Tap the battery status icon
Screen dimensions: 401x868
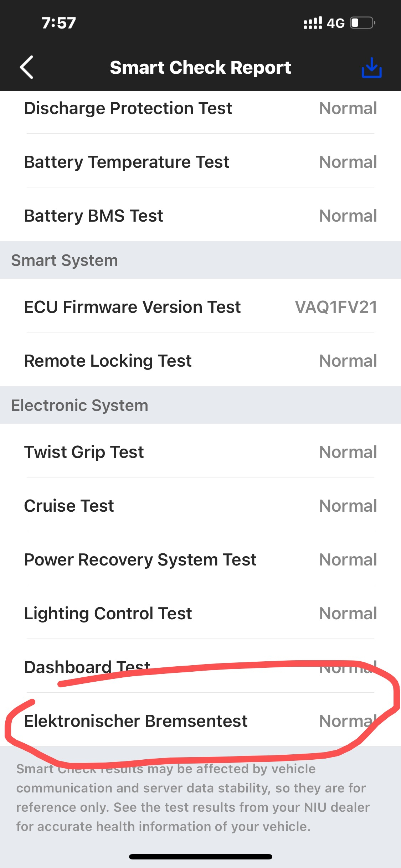pos(362,23)
